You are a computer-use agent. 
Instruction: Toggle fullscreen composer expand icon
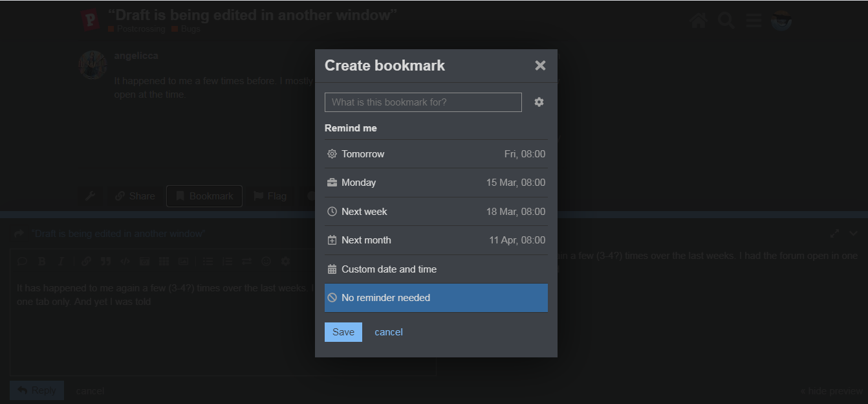coord(835,233)
